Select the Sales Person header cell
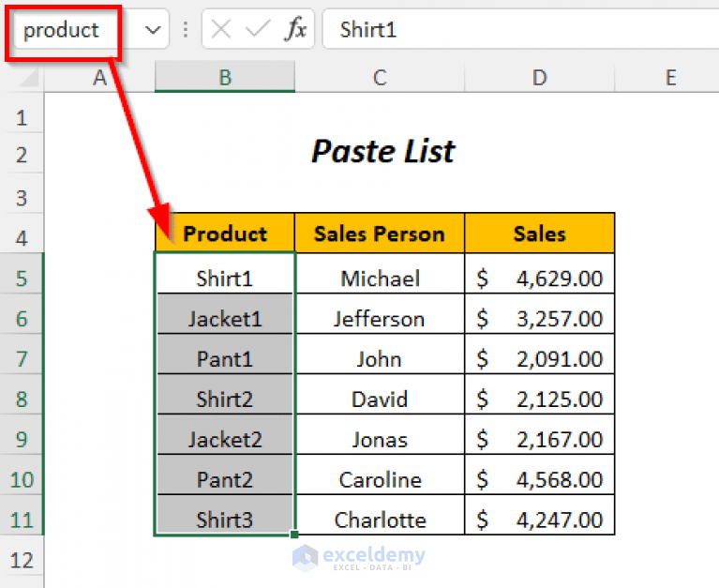The height and width of the screenshot is (588, 719). click(380, 234)
